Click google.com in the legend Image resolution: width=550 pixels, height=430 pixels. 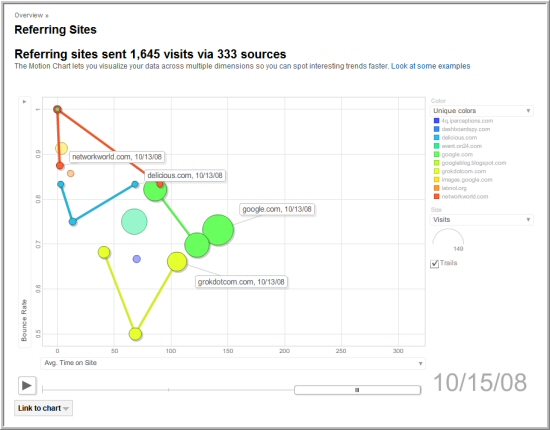click(457, 154)
